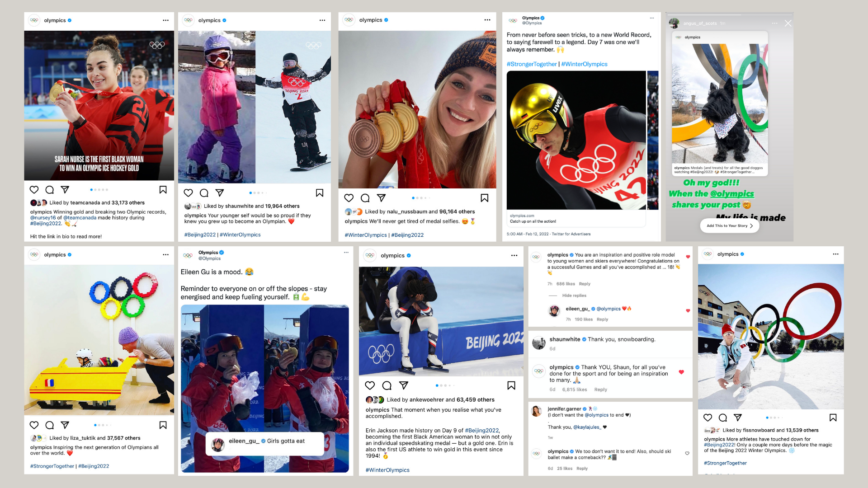Open the Eileen Gu eating photo
This screenshot has width=868, height=488.
pos(265,389)
